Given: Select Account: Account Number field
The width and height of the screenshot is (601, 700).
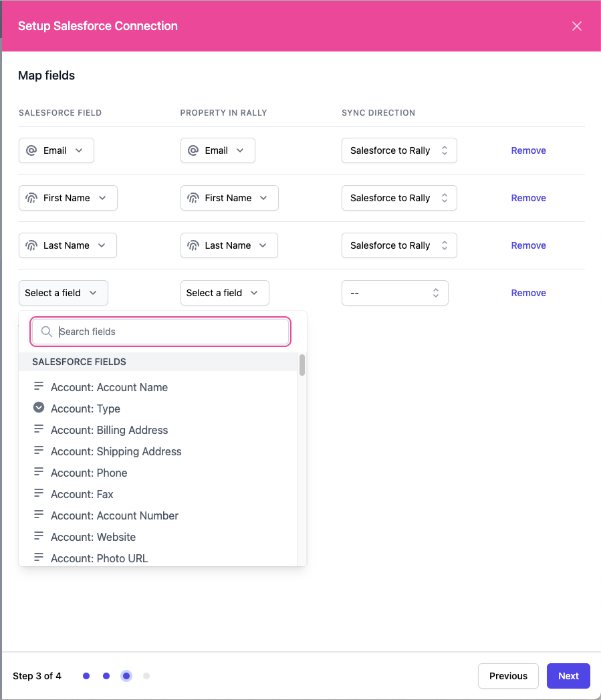Looking at the screenshot, I should tap(158, 515).
